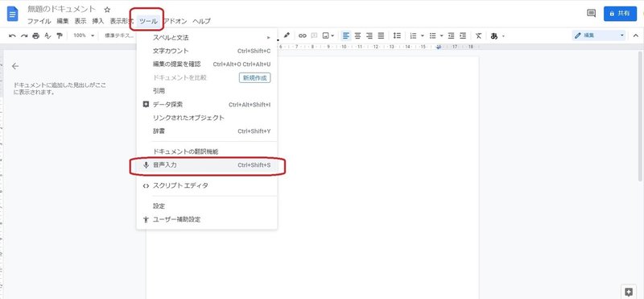Redo the last action
The height and width of the screenshot is (299, 644).
(24, 35)
